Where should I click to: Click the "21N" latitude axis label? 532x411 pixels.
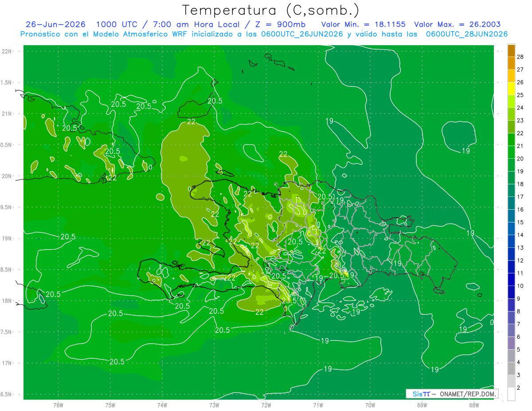pyautogui.click(x=6, y=114)
